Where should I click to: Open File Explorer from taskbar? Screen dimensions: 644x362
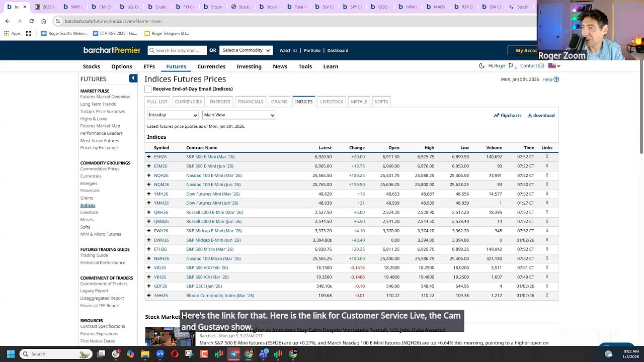point(145,354)
